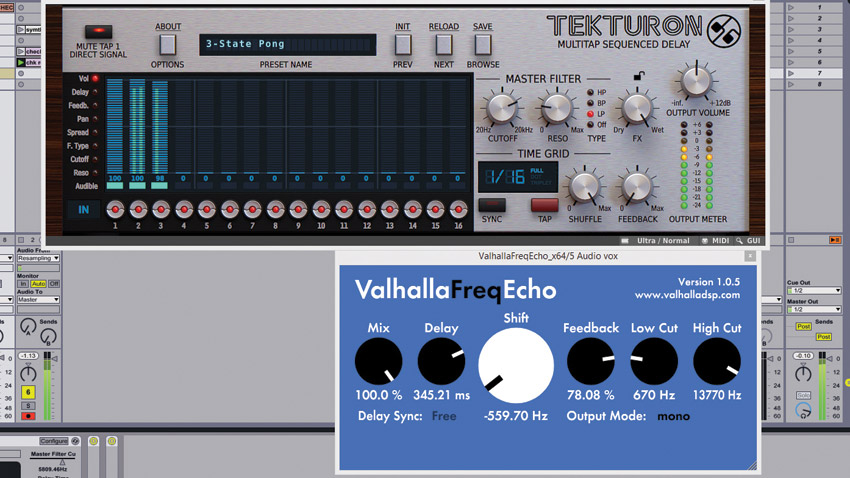
Task: Launch master scene 7 play arrow
Action: click(x=791, y=73)
